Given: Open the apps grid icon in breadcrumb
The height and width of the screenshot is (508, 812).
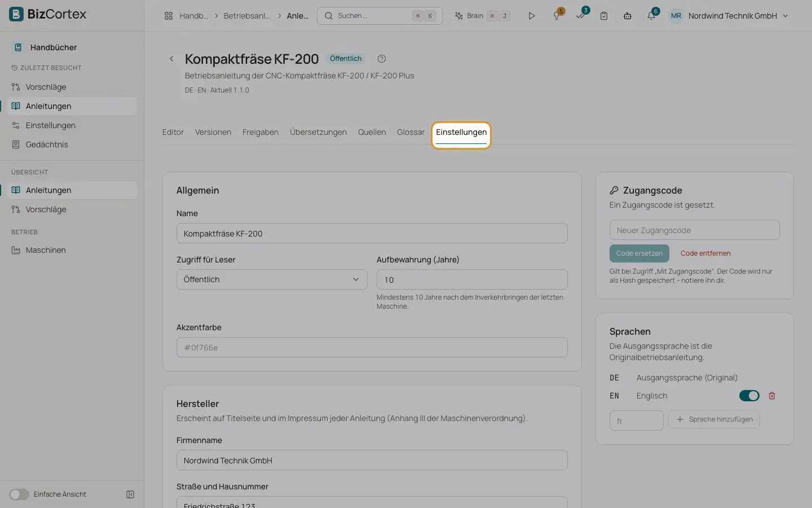Looking at the screenshot, I should (x=168, y=16).
